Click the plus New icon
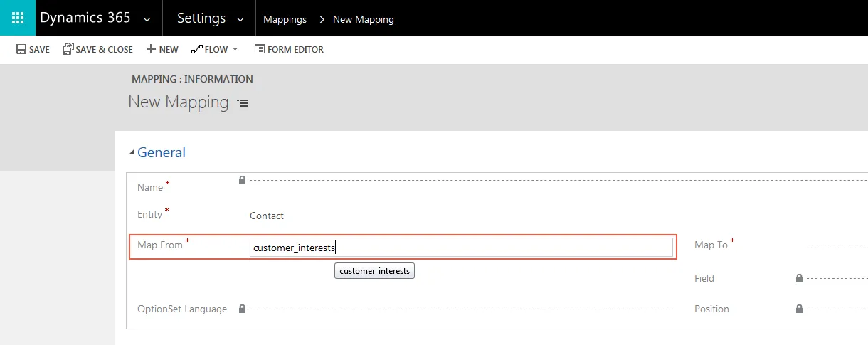 151,49
